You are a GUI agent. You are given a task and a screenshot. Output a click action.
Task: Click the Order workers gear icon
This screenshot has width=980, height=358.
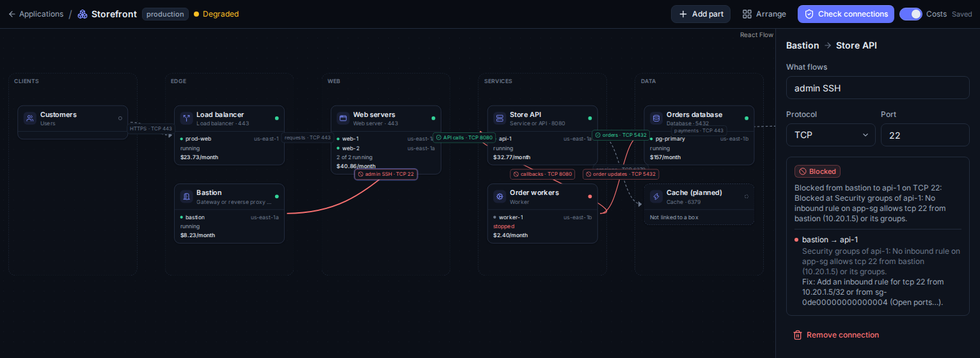pyautogui.click(x=500, y=196)
